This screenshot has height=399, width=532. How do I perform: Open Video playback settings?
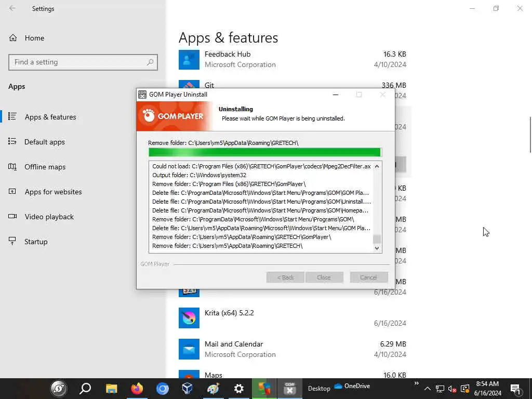49,217
